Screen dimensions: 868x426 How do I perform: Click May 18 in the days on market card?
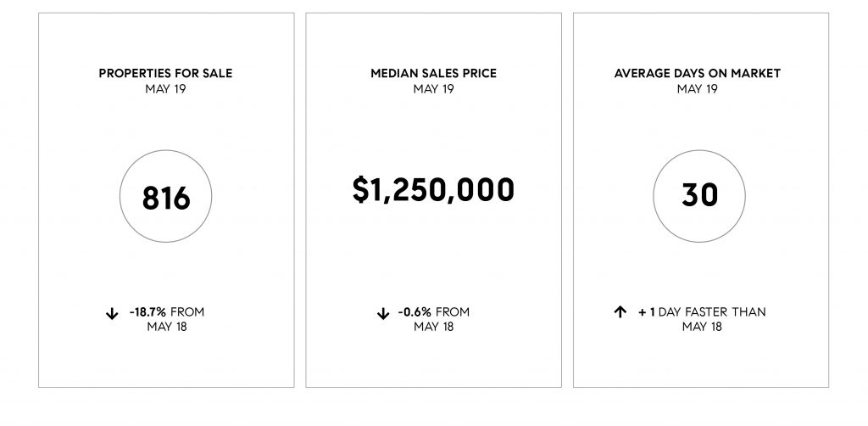(x=702, y=327)
